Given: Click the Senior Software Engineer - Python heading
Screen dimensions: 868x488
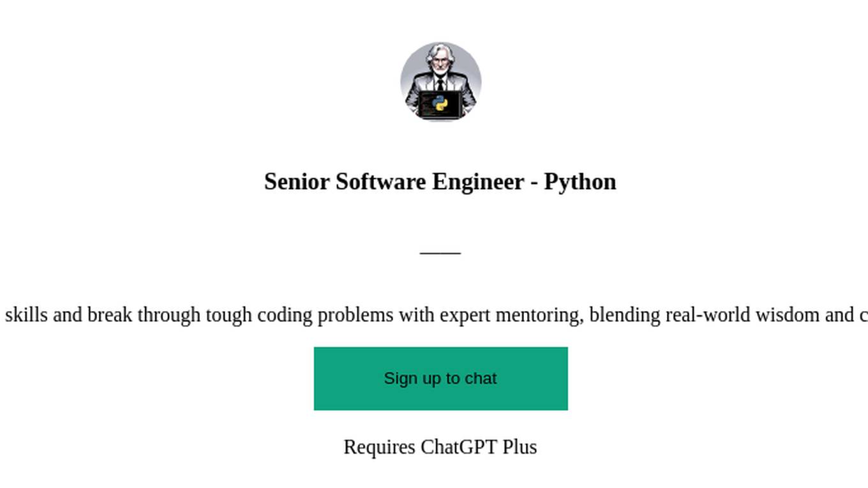Looking at the screenshot, I should 440,181.
